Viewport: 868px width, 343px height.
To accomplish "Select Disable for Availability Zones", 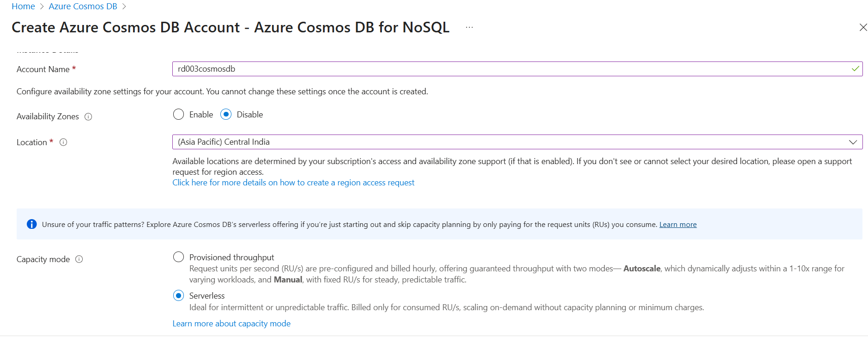I will coord(226,115).
